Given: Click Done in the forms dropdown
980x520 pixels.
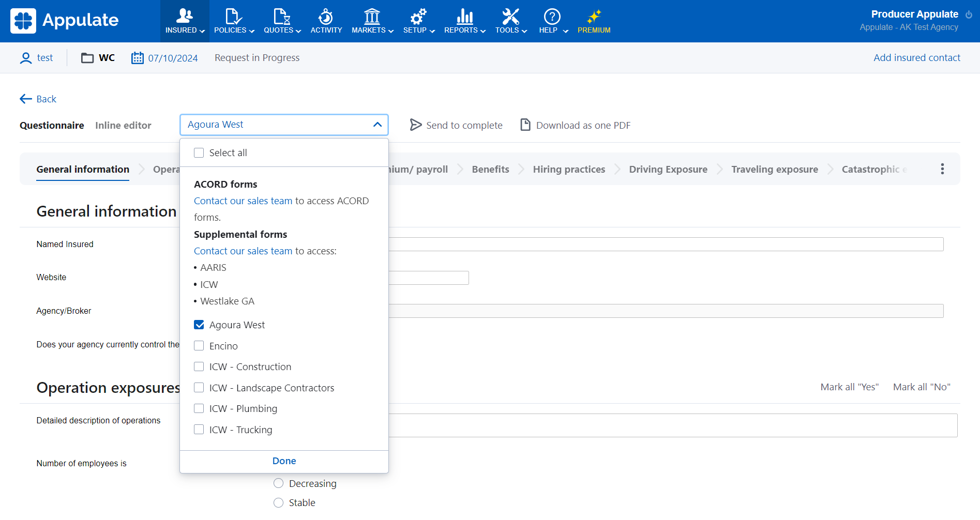Looking at the screenshot, I should click(x=284, y=461).
